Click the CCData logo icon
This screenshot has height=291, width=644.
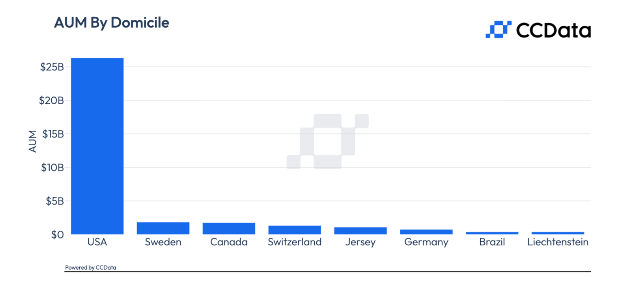pos(498,29)
